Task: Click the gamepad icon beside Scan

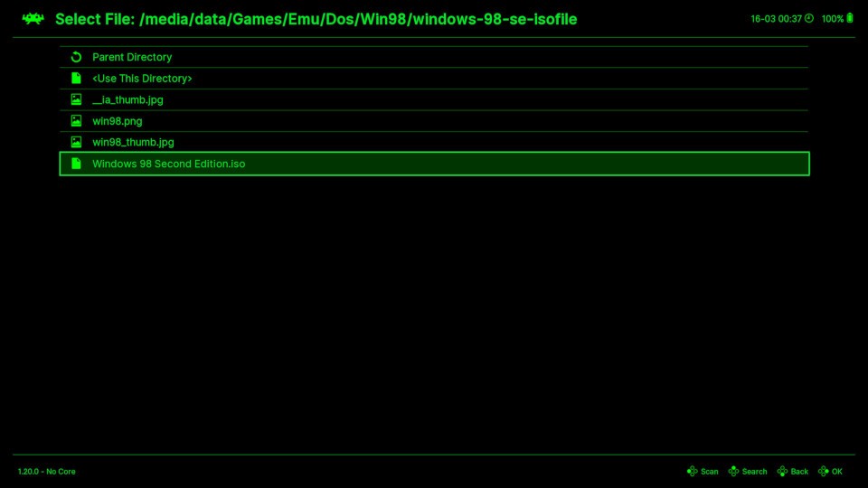Action: 692,471
